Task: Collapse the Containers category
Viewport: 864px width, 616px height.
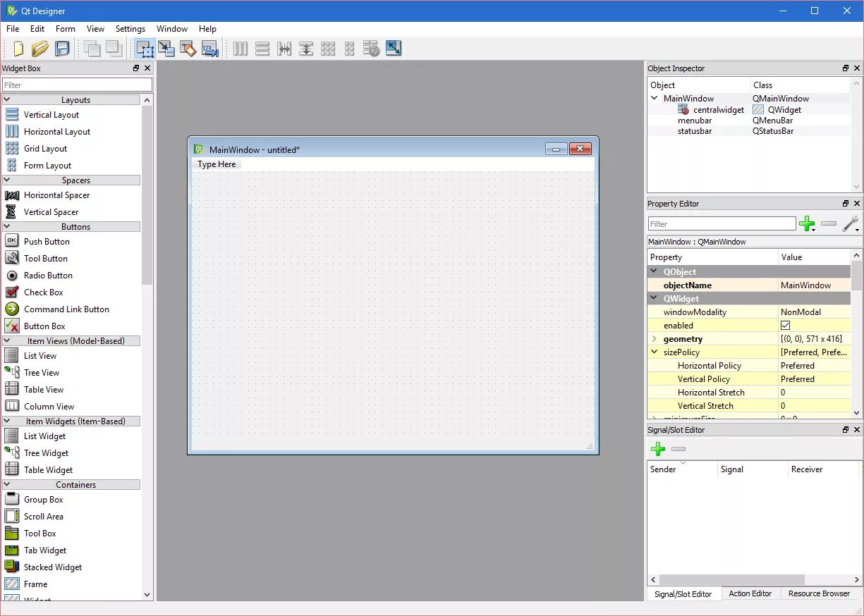Action: click(x=6, y=484)
